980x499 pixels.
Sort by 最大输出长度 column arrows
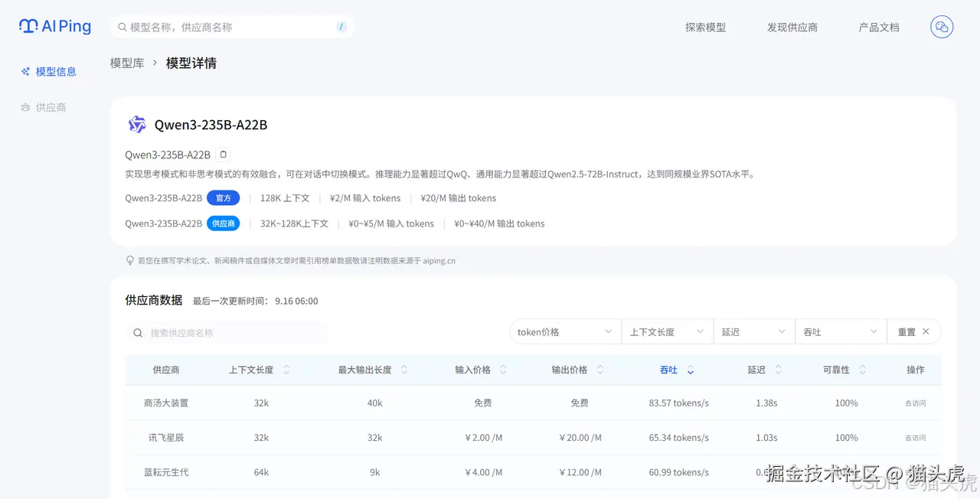[404, 370]
